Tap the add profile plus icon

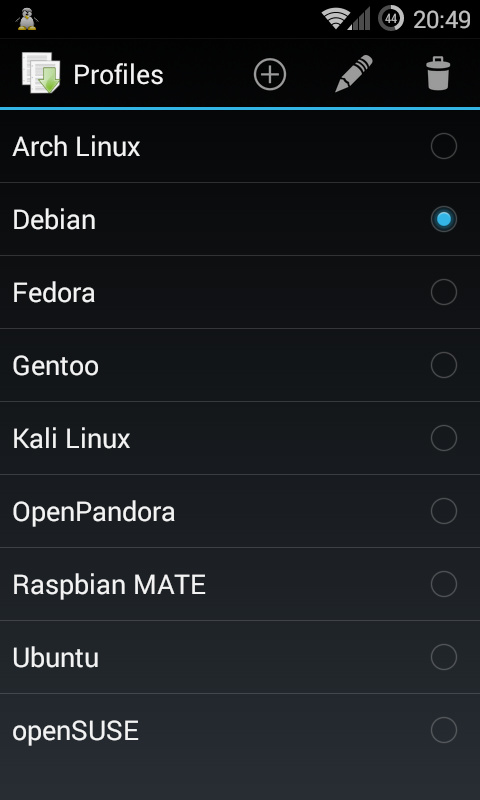pos(270,74)
